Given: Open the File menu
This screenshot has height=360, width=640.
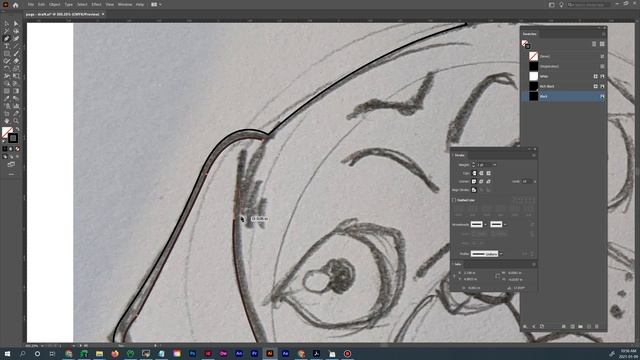Looking at the screenshot, I should (31, 4).
